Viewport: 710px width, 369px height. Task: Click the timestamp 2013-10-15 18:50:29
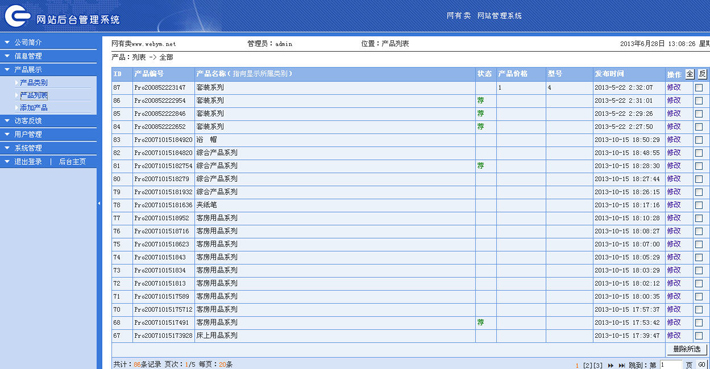[627, 139]
